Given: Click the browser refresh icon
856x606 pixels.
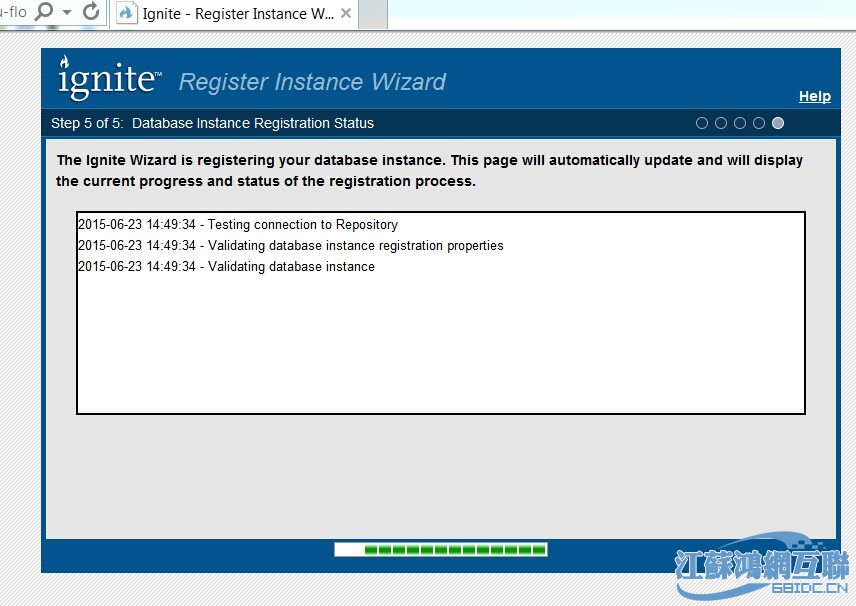Looking at the screenshot, I should point(91,11).
